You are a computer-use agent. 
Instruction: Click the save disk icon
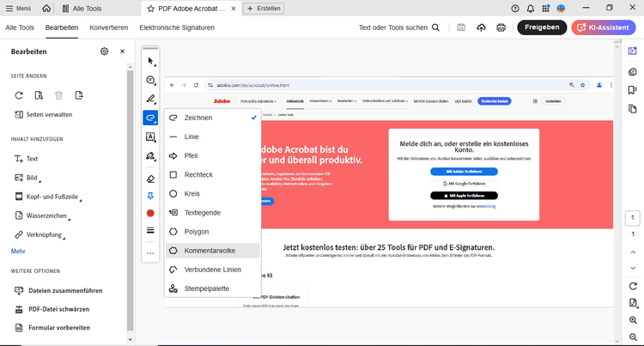point(461,27)
